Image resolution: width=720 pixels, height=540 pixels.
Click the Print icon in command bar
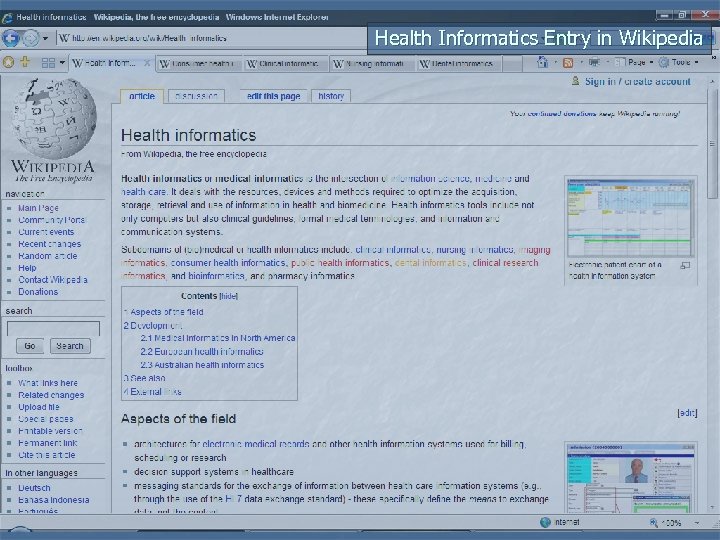coord(594,62)
